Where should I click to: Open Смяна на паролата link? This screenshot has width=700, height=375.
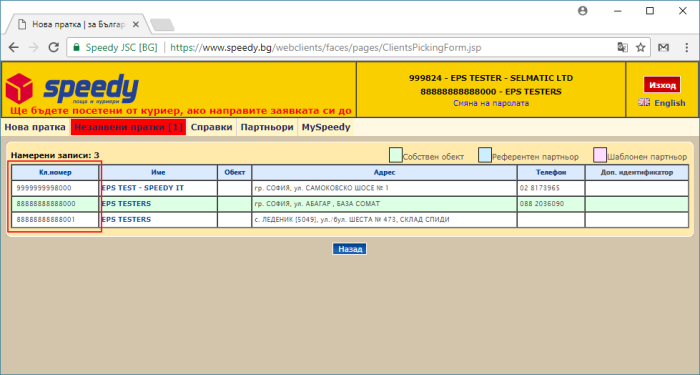[x=491, y=103]
